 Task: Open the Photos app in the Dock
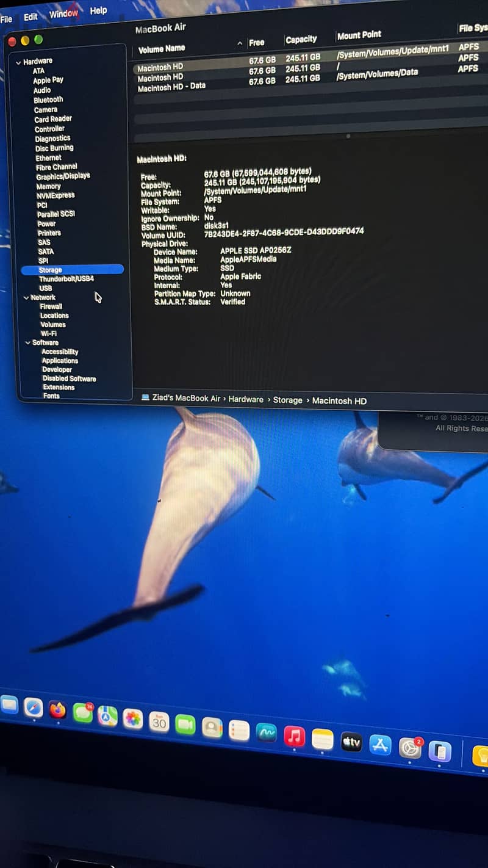[x=132, y=718]
